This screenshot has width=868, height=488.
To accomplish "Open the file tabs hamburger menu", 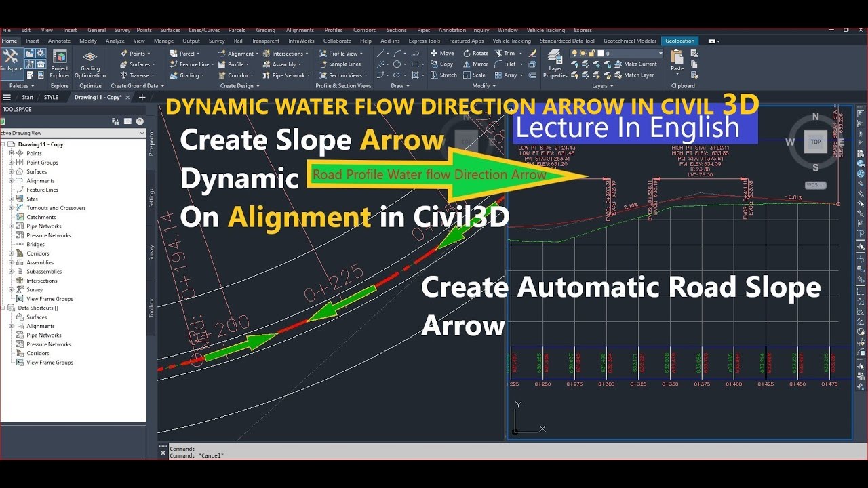I will coord(7,97).
